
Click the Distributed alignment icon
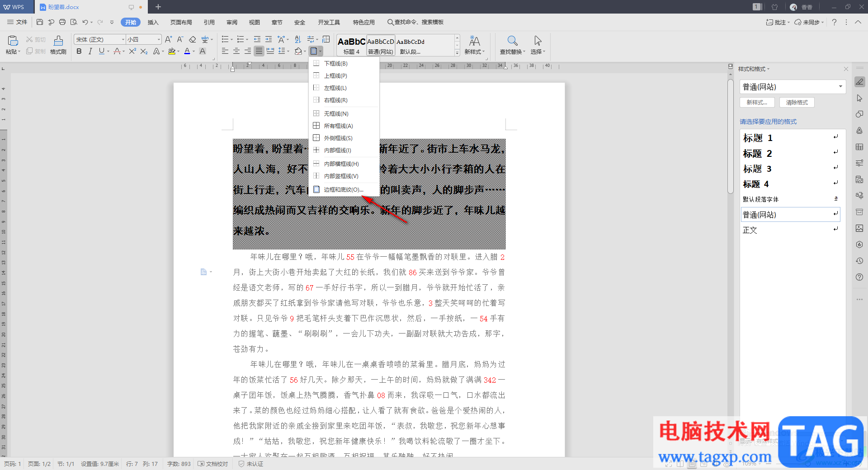(270, 51)
